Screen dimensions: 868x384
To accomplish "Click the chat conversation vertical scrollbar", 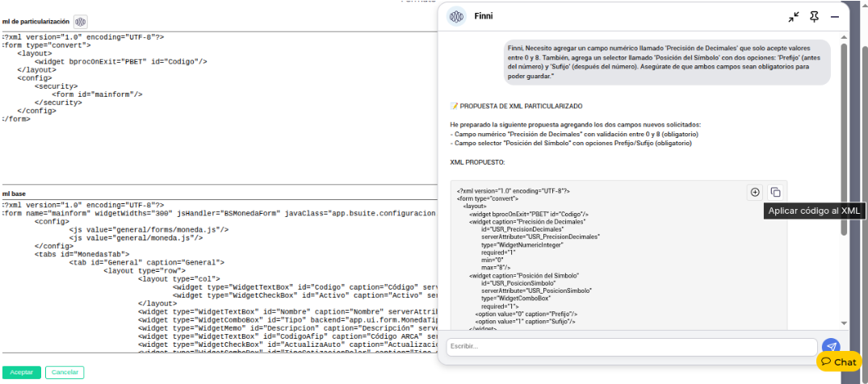I will [844, 137].
